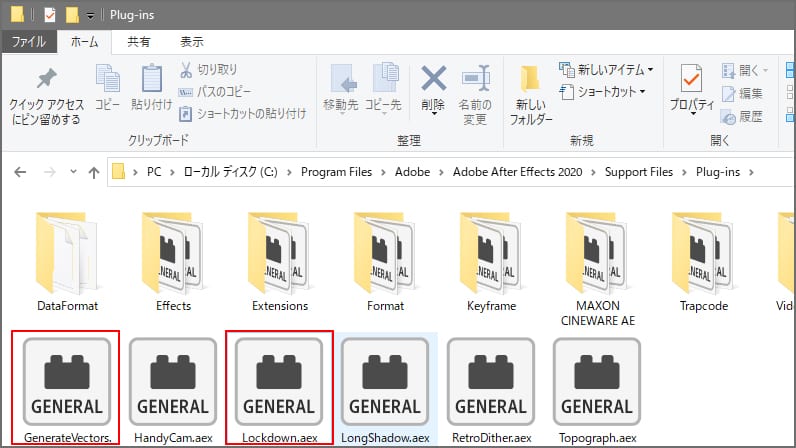Expand the Delete (削除) dropdown arrow
Image resolution: width=796 pixels, height=448 pixels.
pyautogui.click(x=434, y=114)
